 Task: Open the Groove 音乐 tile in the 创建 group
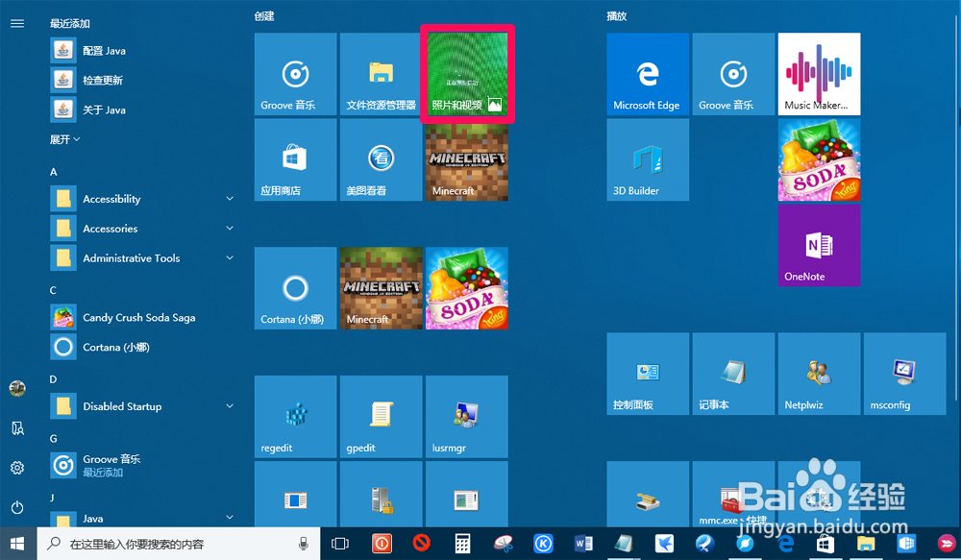[x=295, y=74]
